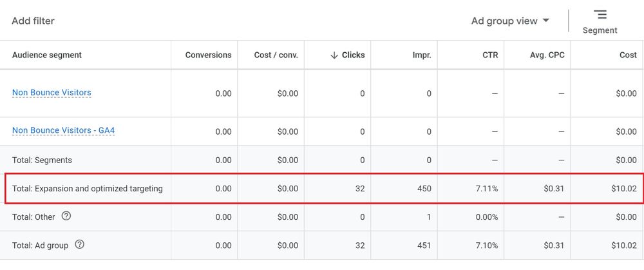Open Non Bounce Visitors - GA4 link
The height and width of the screenshot is (270, 644).
pyautogui.click(x=63, y=131)
